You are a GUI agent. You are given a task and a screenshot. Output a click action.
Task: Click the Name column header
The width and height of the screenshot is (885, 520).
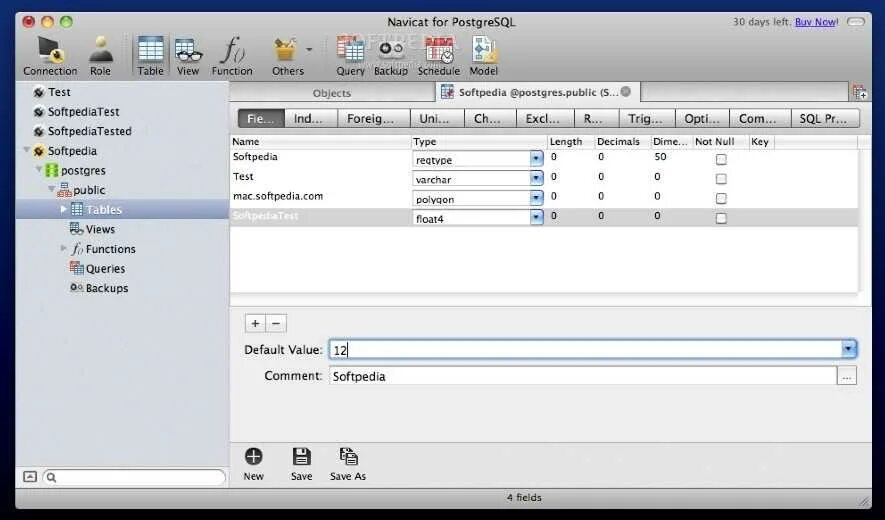click(x=321, y=142)
